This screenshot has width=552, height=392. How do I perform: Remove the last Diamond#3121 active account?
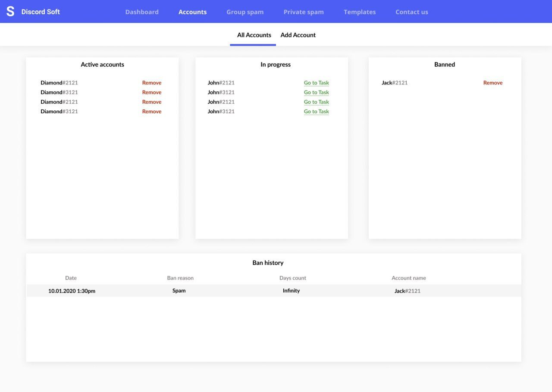(x=152, y=112)
